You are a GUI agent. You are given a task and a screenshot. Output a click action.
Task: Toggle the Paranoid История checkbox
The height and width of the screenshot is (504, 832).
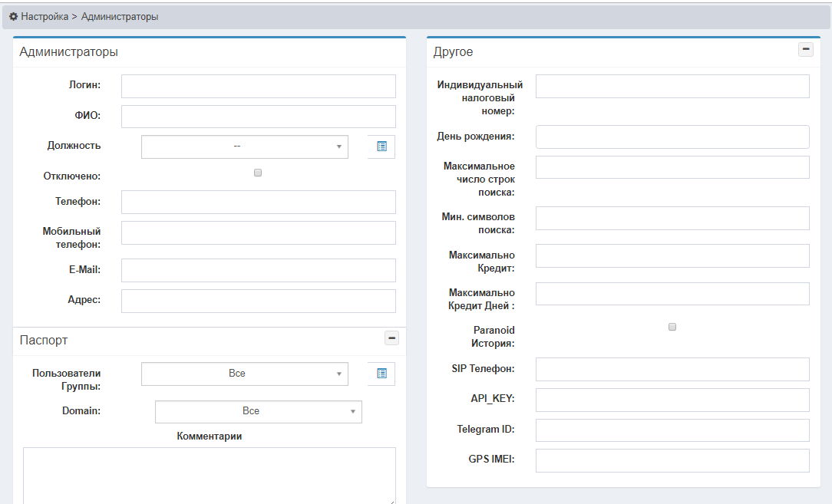tap(672, 327)
